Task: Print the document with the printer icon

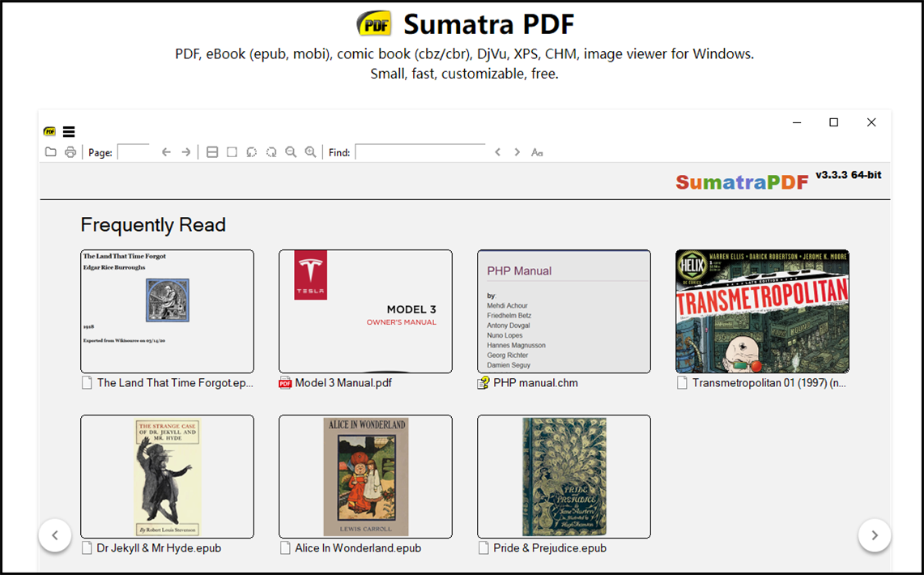Action: [70, 152]
